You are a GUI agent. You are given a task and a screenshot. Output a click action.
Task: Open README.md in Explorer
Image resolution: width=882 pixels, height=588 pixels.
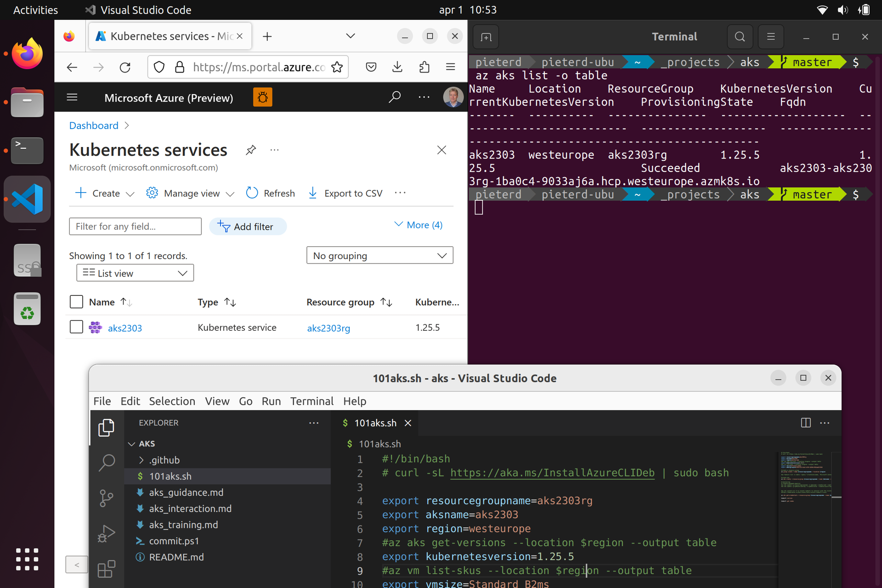pos(176,557)
